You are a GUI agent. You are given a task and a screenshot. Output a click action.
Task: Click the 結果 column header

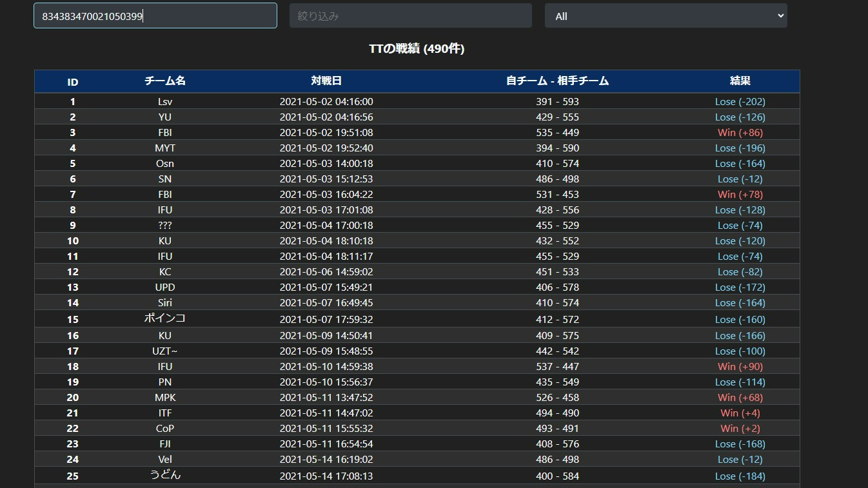[740, 81]
